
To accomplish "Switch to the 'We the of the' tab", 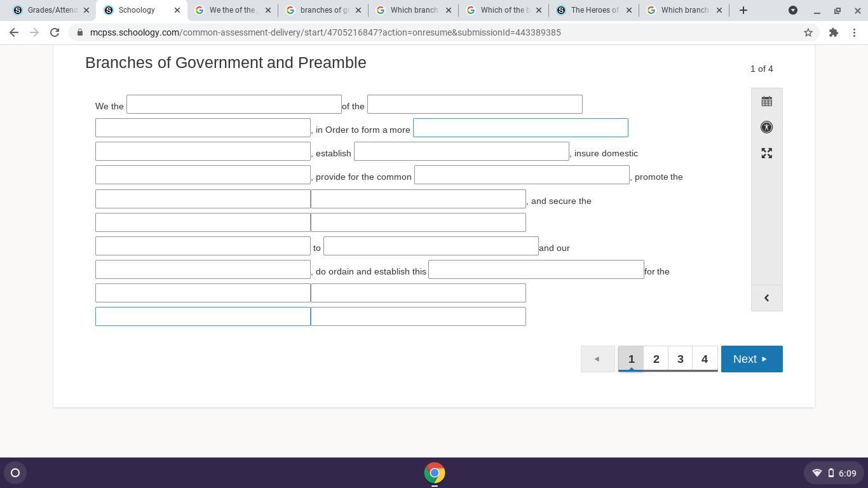I will click(232, 10).
